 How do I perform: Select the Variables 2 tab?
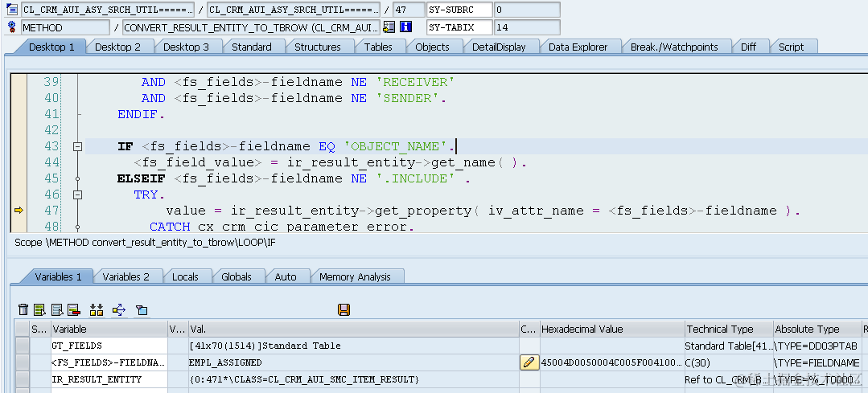[x=125, y=277]
